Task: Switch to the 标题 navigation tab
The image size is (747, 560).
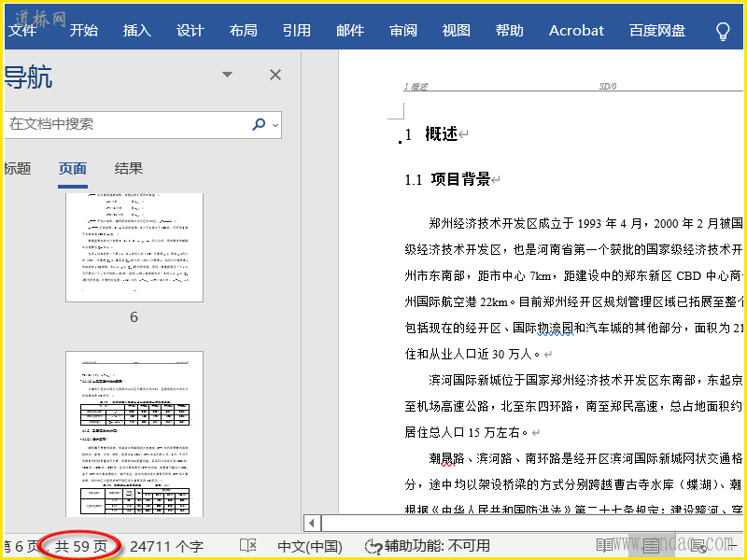Action: tap(17, 169)
